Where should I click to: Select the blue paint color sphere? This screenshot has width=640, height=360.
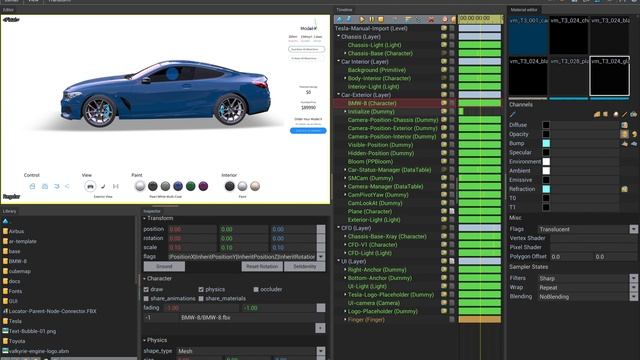(x=178, y=186)
